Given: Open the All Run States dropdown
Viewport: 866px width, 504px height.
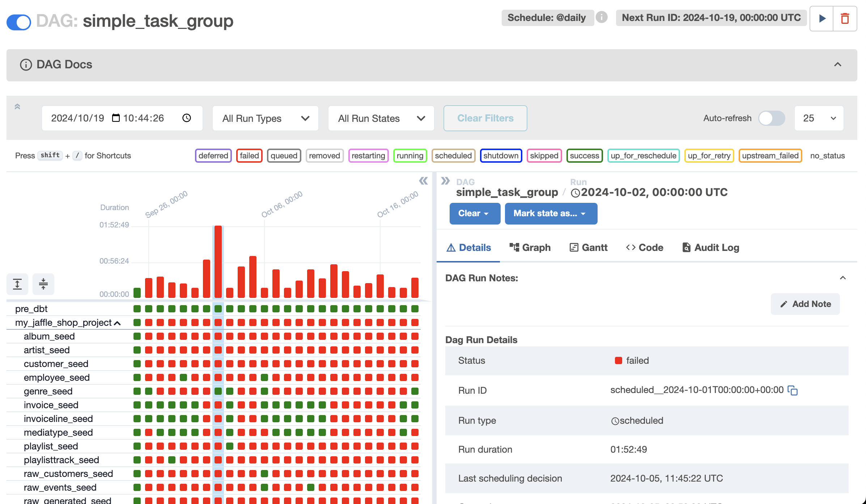Looking at the screenshot, I should point(381,118).
